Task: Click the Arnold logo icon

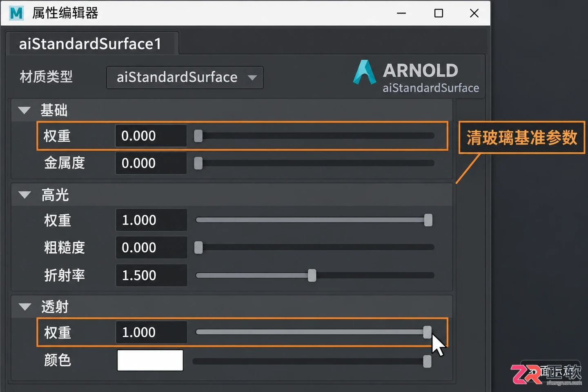Action: pyautogui.click(x=364, y=72)
